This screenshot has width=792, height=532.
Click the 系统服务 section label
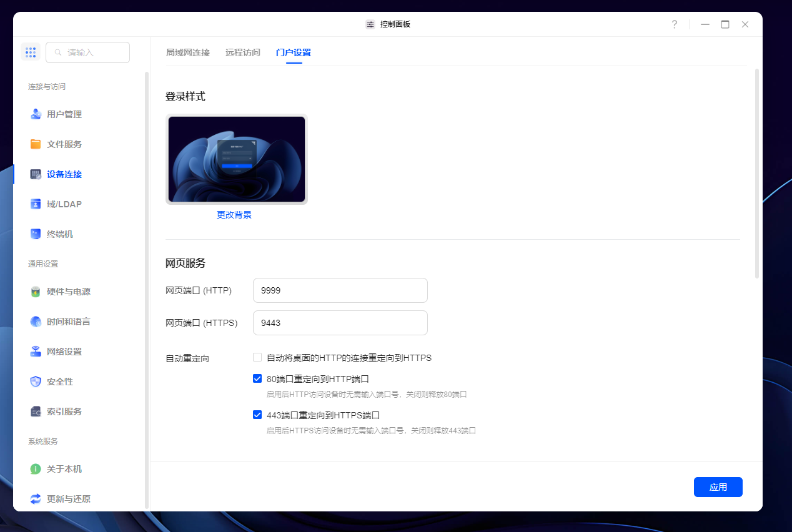pyautogui.click(x=43, y=441)
